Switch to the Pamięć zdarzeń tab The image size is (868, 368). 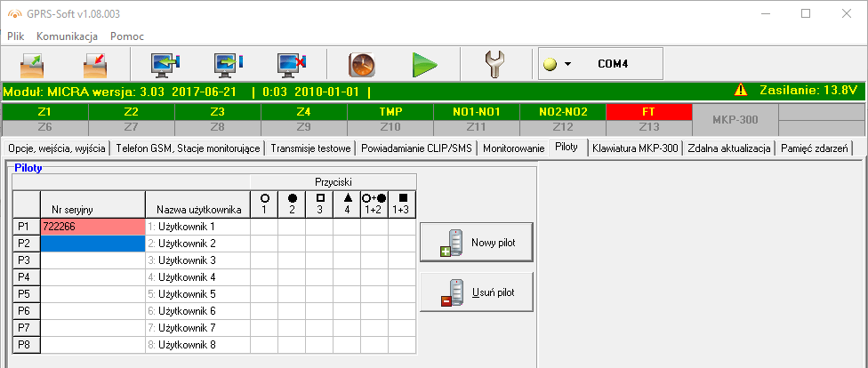click(816, 148)
